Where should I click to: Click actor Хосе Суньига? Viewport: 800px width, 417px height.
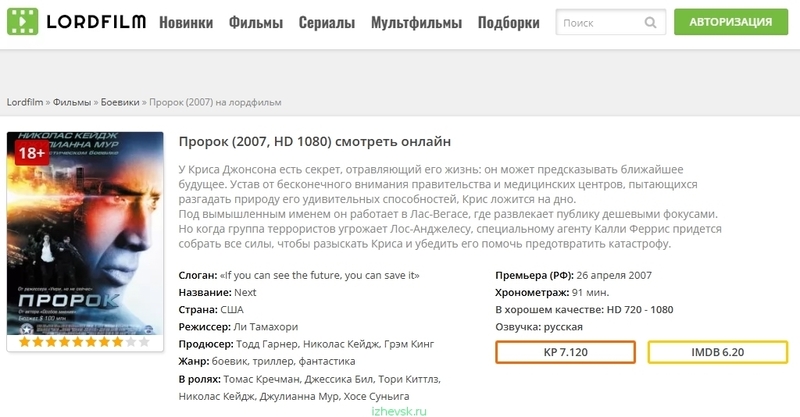pyautogui.click(x=376, y=396)
